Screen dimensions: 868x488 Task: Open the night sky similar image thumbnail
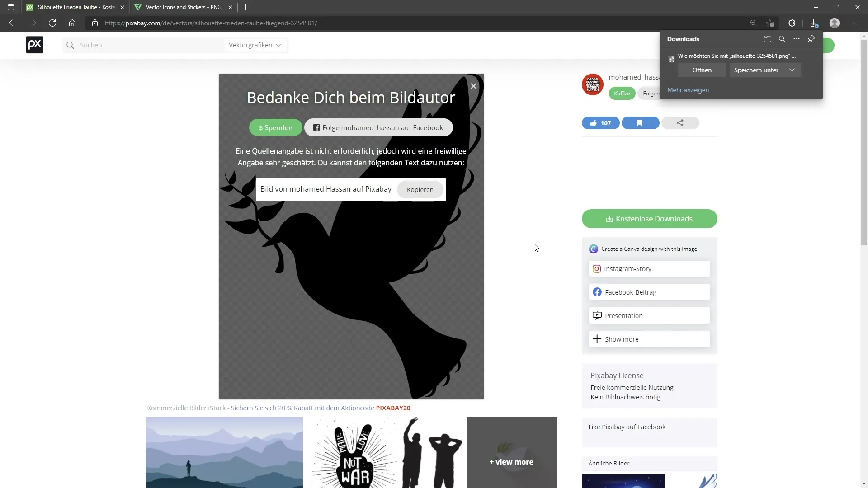[623, 481]
